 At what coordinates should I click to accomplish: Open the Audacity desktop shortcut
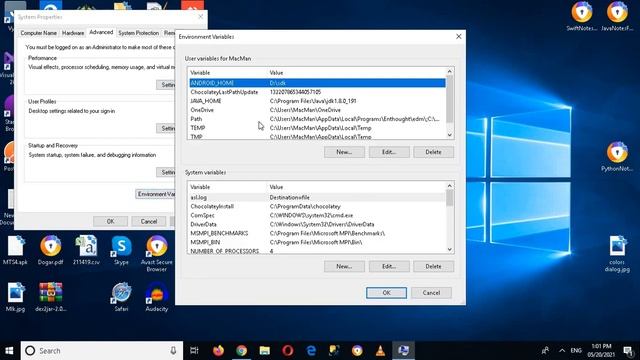point(157,297)
